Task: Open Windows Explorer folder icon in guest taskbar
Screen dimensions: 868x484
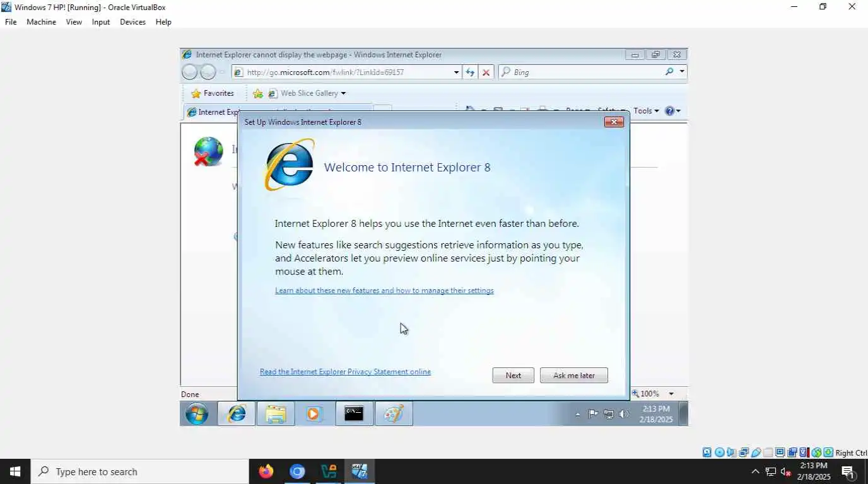Action: tap(276, 414)
